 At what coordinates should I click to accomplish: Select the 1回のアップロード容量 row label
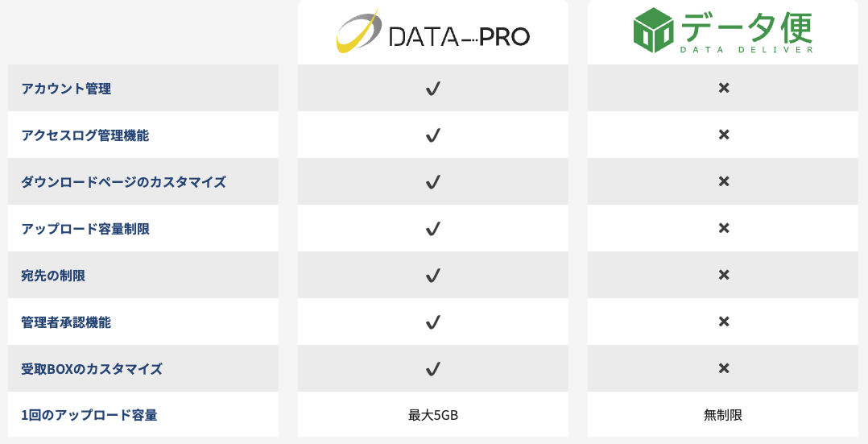(x=89, y=416)
